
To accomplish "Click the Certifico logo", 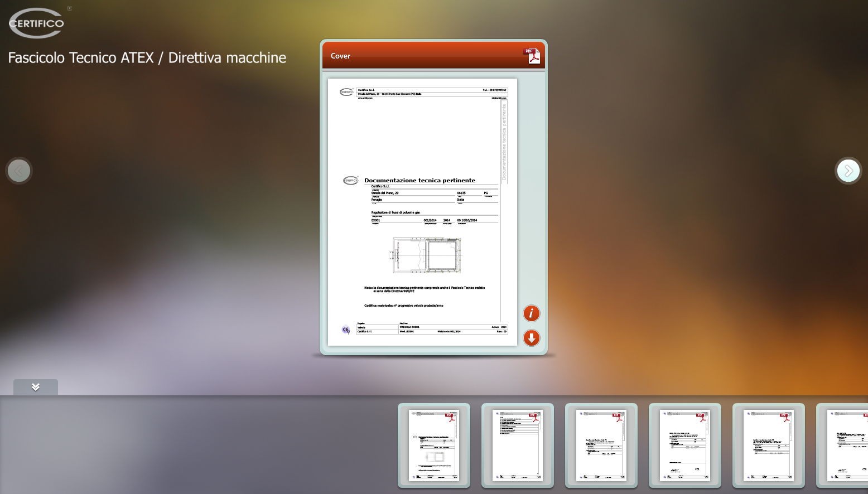I will [37, 23].
